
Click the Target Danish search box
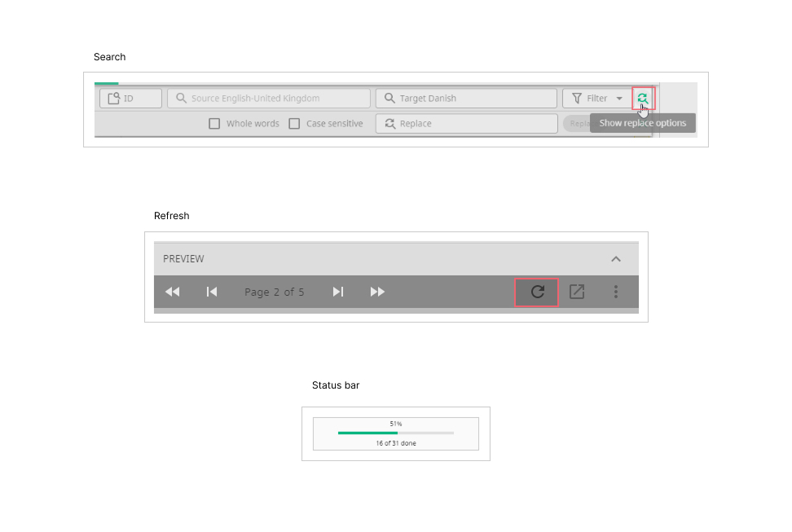click(466, 99)
